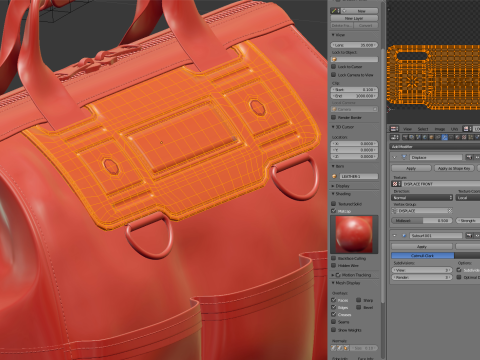The height and width of the screenshot is (360, 480).
Task: Open the Add Modifier dropdown
Action: click(435, 146)
